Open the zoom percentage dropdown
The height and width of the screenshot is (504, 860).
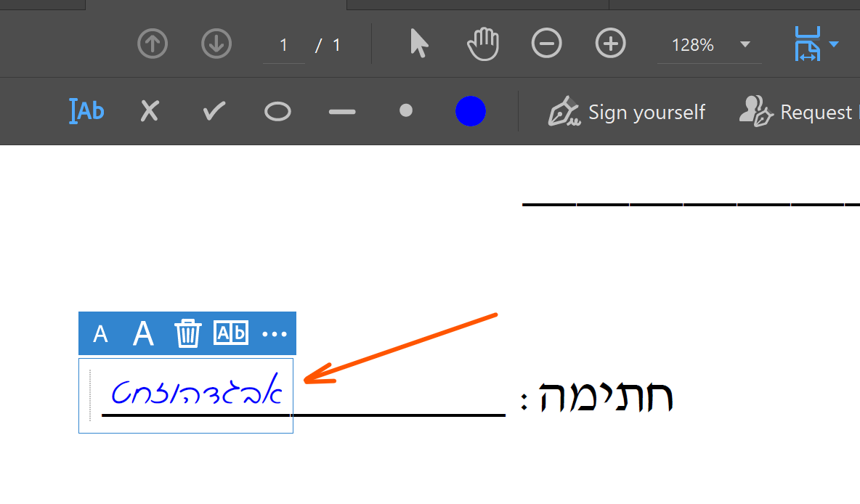pyautogui.click(x=746, y=44)
